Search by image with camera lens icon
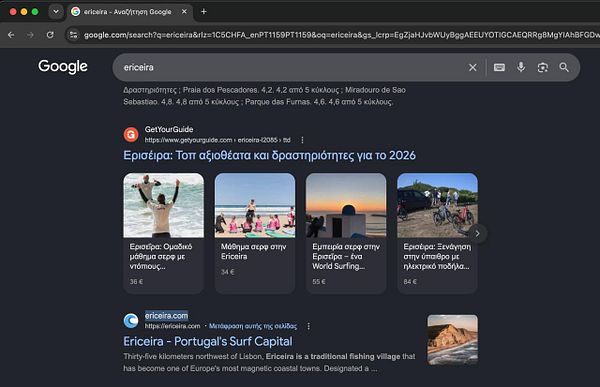The image size is (600, 387). [543, 67]
